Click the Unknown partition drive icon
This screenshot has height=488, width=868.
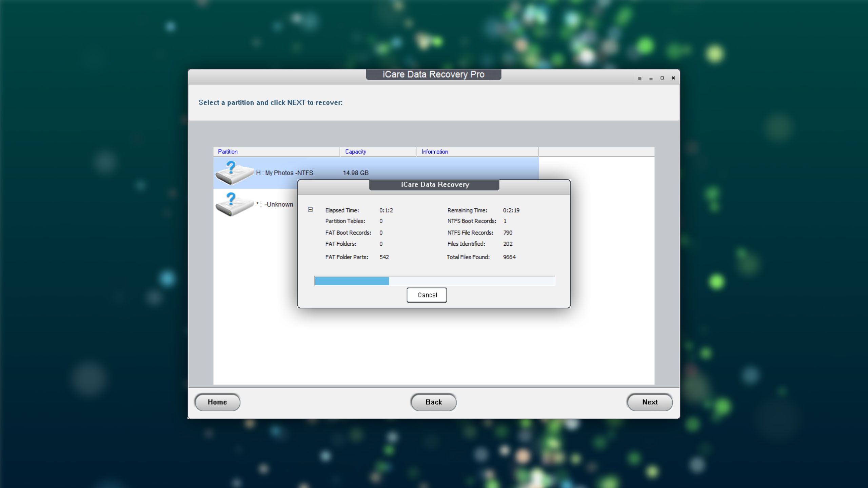coord(234,204)
